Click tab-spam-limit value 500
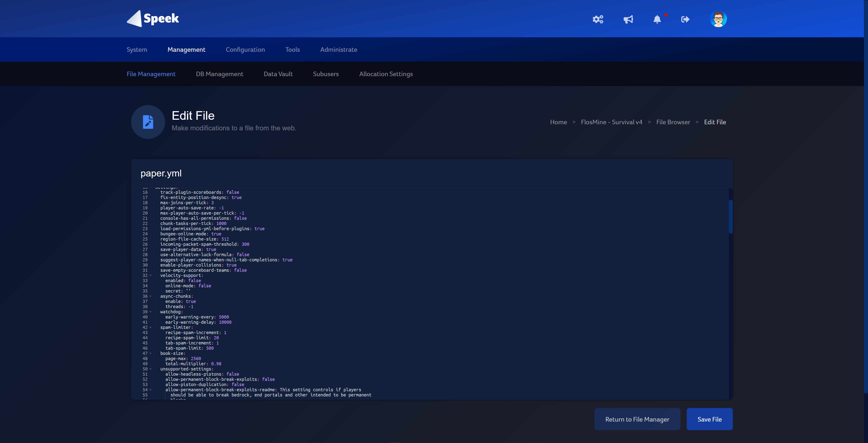This screenshot has width=868, height=443. [x=210, y=348]
